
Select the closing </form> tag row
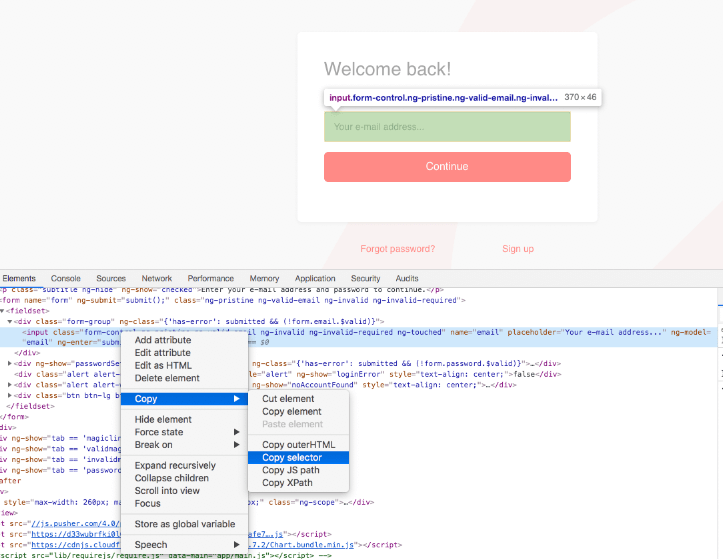(14, 417)
